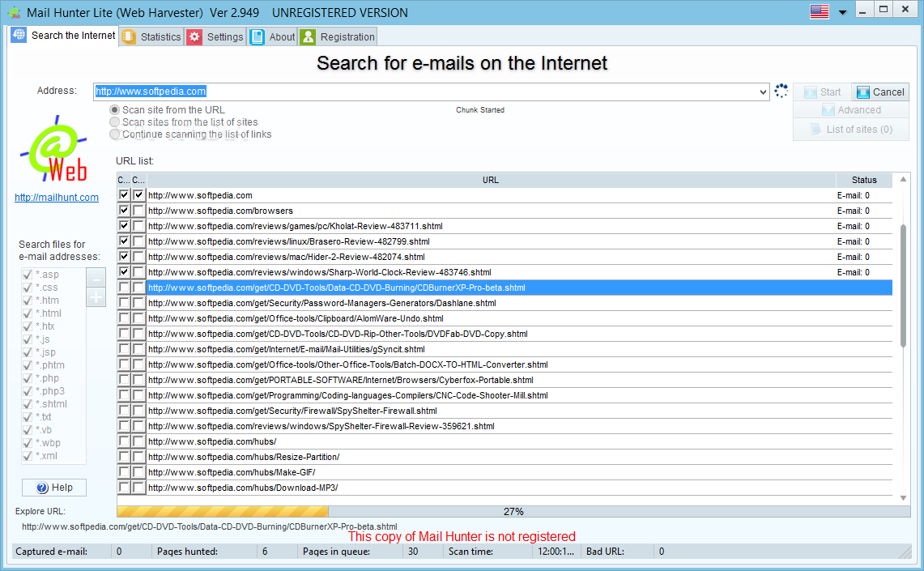Open List of sites (0) button
Image resolution: width=924 pixels, height=571 pixels.
pyautogui.click(x=851, y=129)
